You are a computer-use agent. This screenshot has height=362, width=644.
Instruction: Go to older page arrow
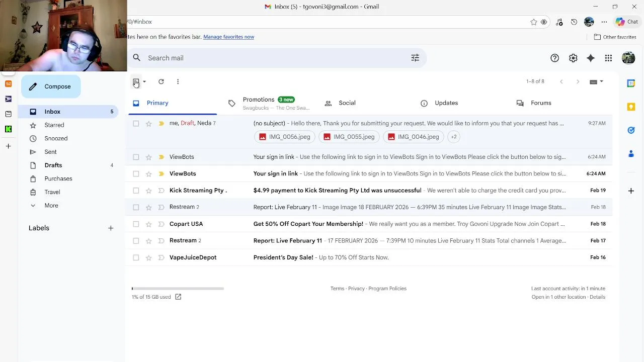click(x=578, y=81)
